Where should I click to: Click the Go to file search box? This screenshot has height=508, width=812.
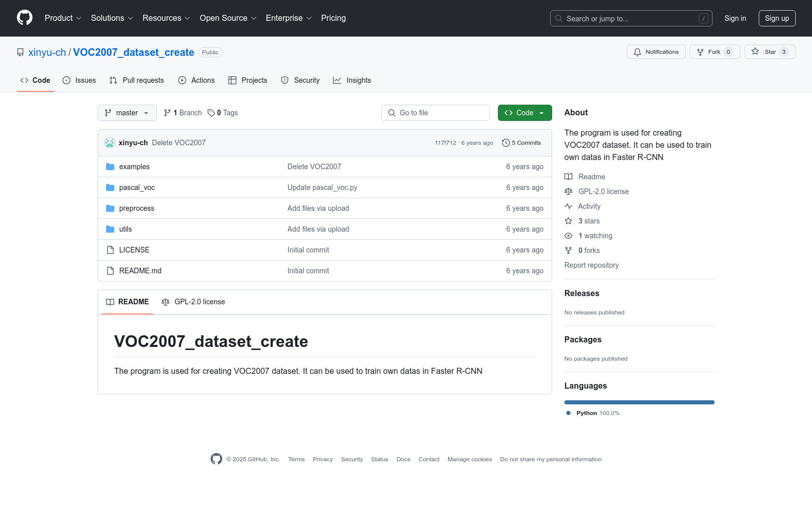pyautogui.click(x=435, y=113)
